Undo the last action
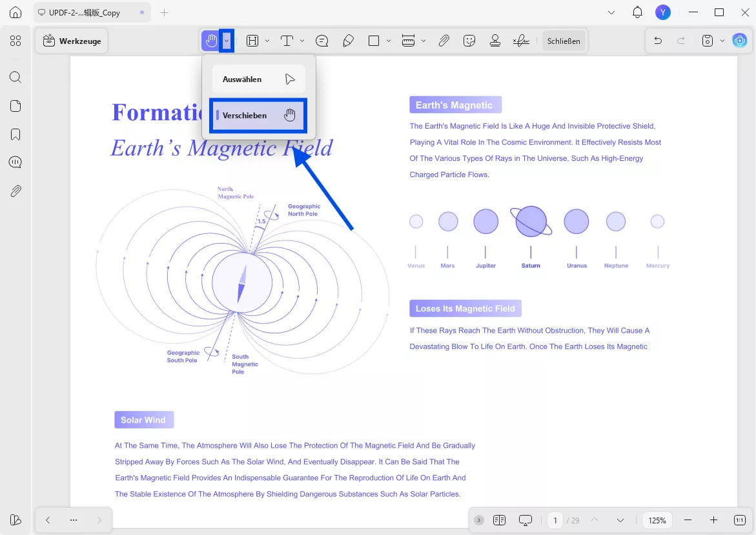Viewport: 756px width, 535px height. pos(658,41)
